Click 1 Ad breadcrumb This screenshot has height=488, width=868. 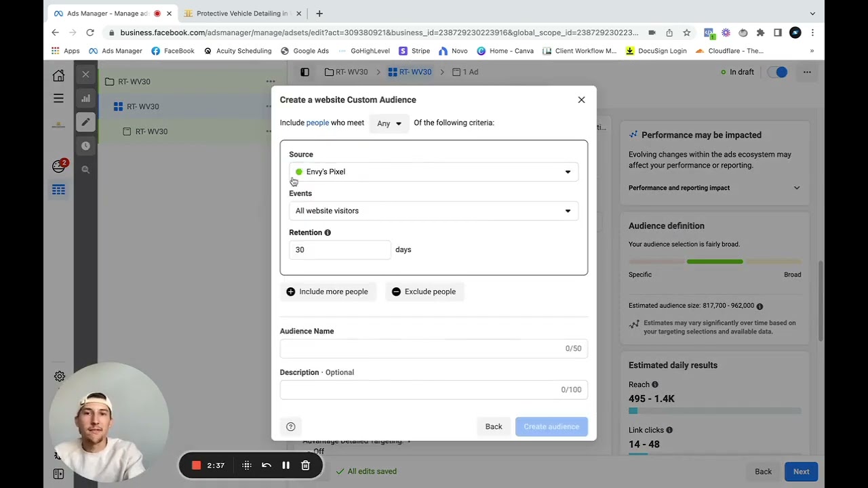465,72
